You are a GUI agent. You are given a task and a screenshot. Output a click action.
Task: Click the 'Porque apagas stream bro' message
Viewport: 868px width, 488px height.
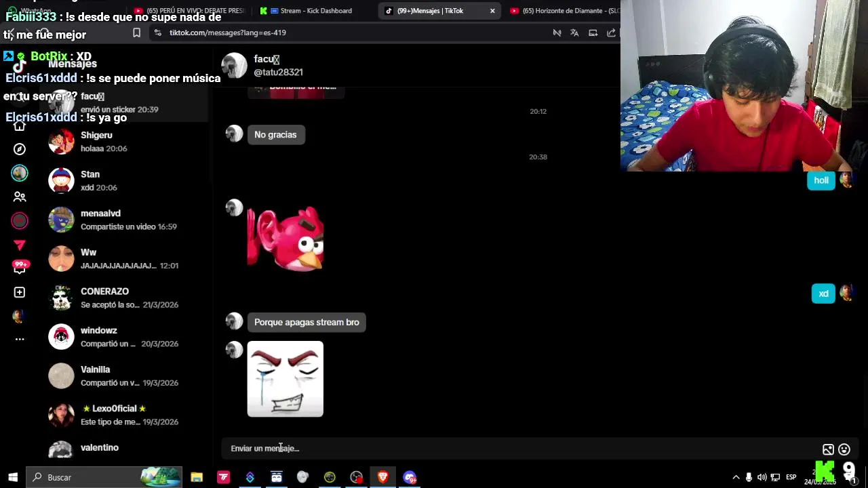307,323
